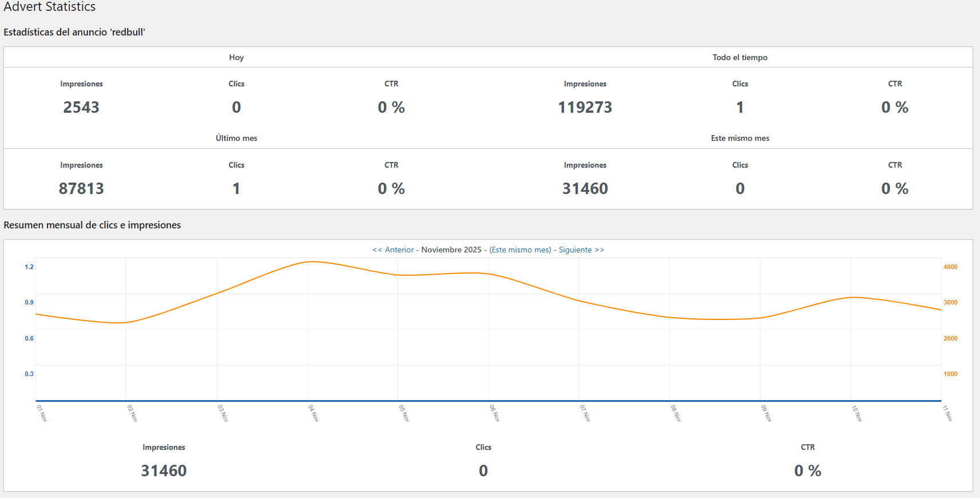980x498 pixels.
Task: Click the '(Este mismo mes)' chart link
Action: tap(520, 250)
